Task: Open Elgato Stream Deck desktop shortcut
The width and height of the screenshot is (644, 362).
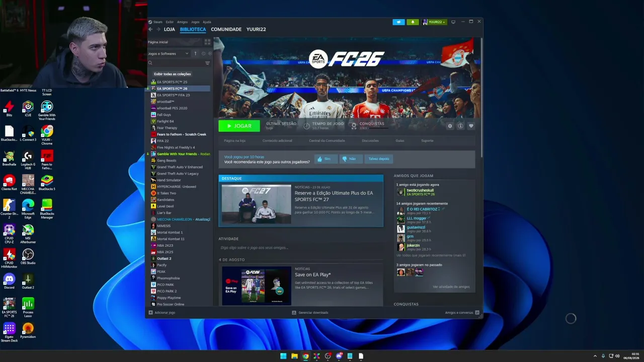Action: click(9, 332)
